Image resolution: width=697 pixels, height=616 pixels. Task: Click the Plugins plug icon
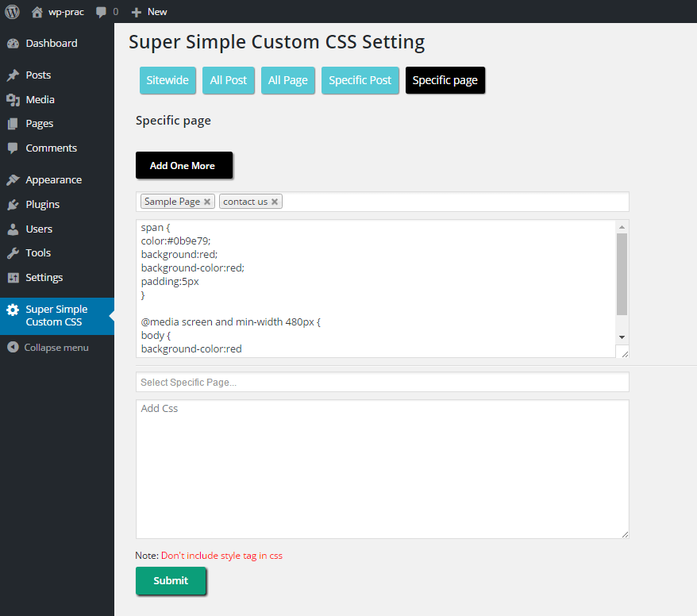click(13, 205)
